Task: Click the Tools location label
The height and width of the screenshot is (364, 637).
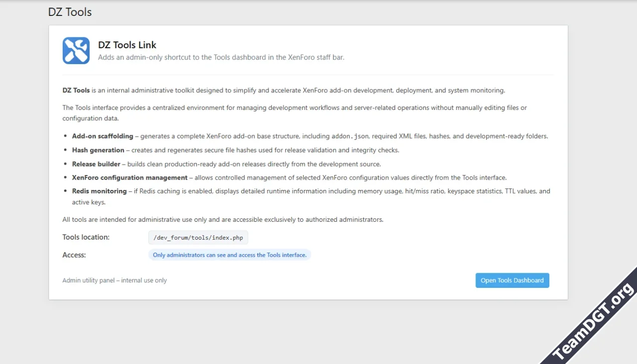Action: (x=86, y=237)
